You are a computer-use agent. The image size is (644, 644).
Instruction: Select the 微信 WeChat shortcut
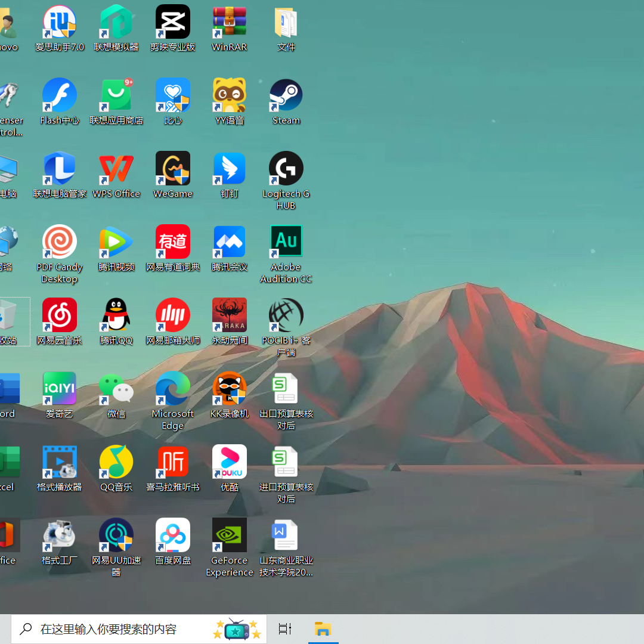(x=116, y=390)
